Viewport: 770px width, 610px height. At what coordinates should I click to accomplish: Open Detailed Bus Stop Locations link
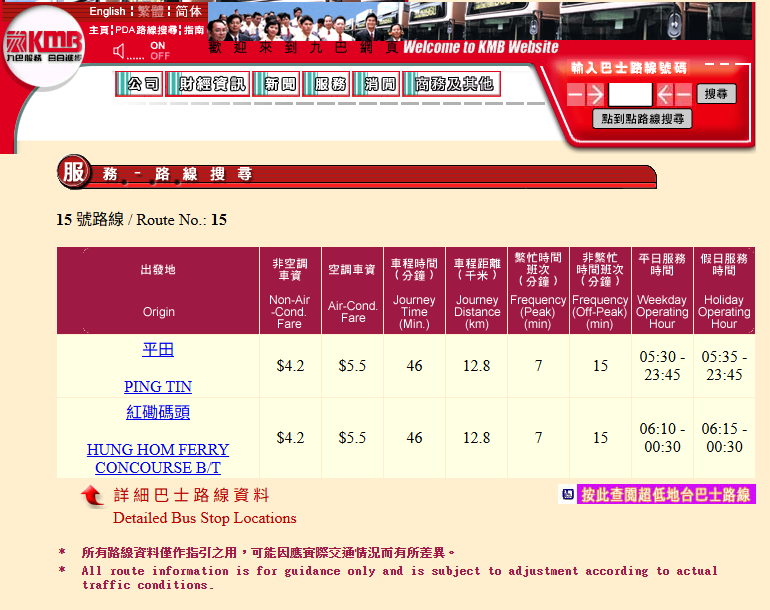[x=205, y=518]
